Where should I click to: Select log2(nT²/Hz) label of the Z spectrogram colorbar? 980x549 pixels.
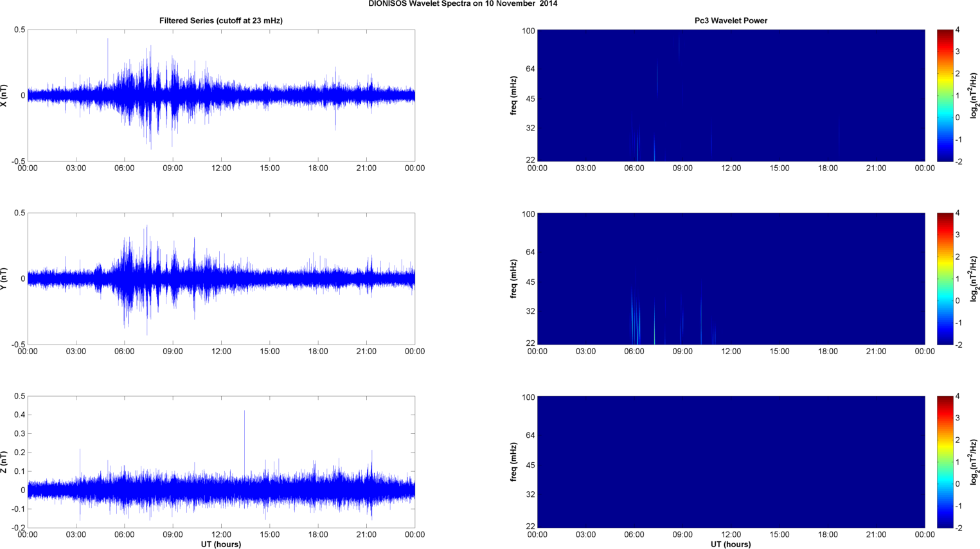(974, 462)
